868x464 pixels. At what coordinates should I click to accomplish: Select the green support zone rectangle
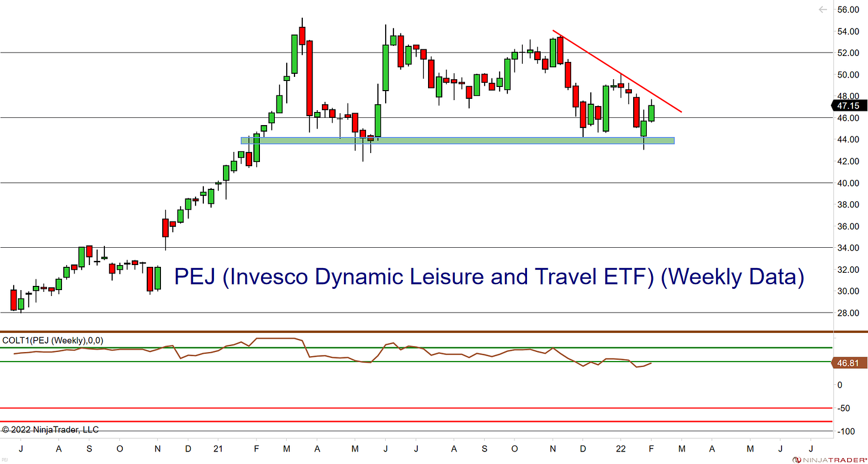(x=457, y=141)
